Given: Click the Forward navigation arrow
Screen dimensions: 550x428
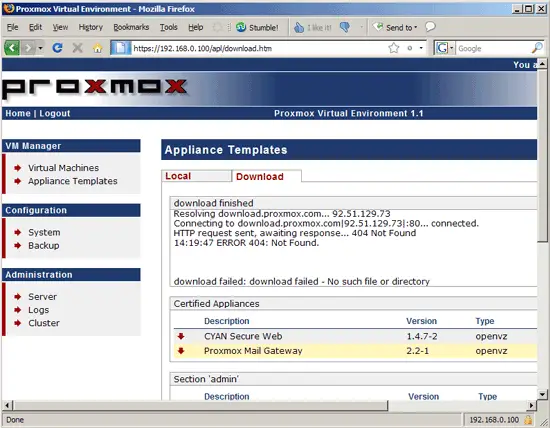Looking at the screenshot, I should click(28, 48).
